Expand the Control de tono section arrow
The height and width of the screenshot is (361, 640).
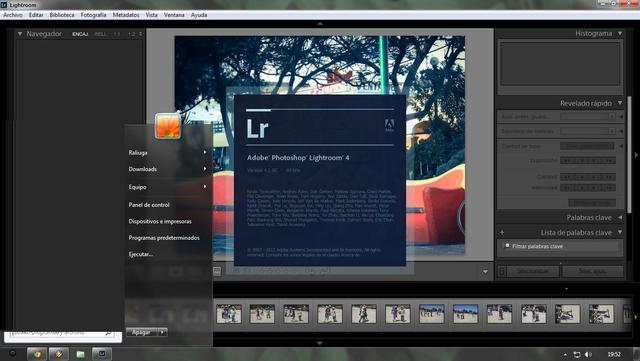[x=621, y=146]
